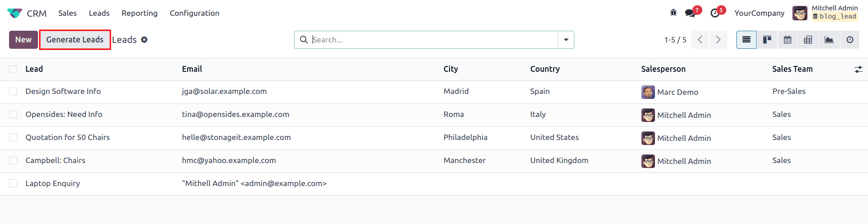
Task: Switch to Activity view
Action: [850, 40]
